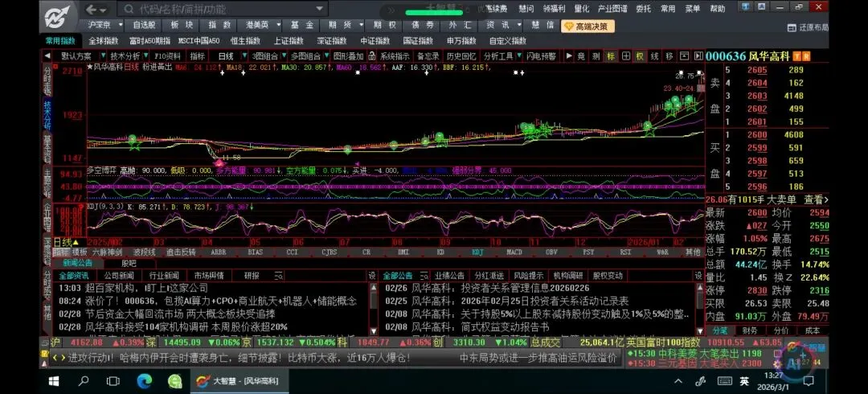
Task: Expand the 默认方案 dropdown arrow
Action: pos(103,56)
